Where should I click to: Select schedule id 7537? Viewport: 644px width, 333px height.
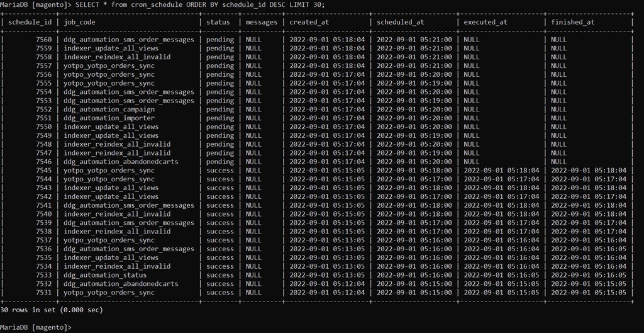44,240
